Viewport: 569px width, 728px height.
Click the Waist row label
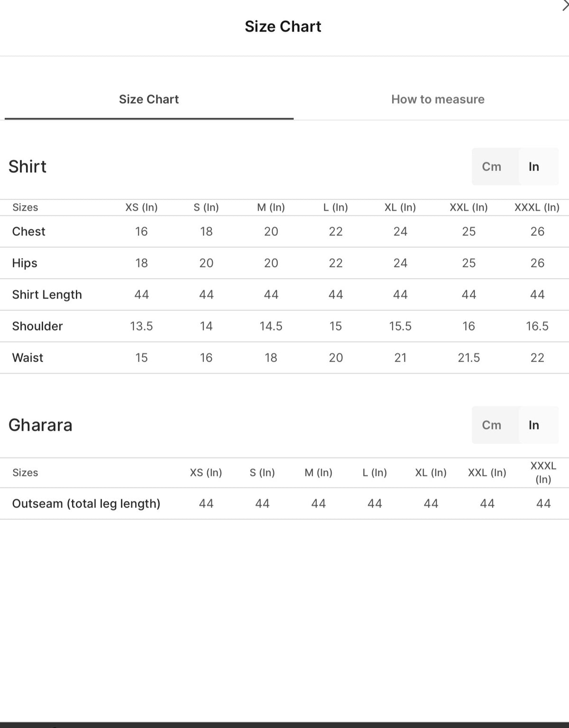pos(28,358)
